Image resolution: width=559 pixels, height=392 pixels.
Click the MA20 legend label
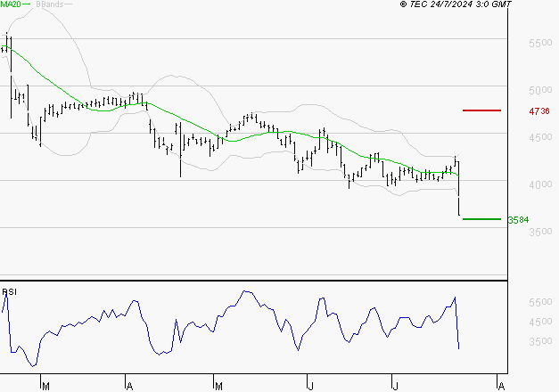tap(11, 4)
